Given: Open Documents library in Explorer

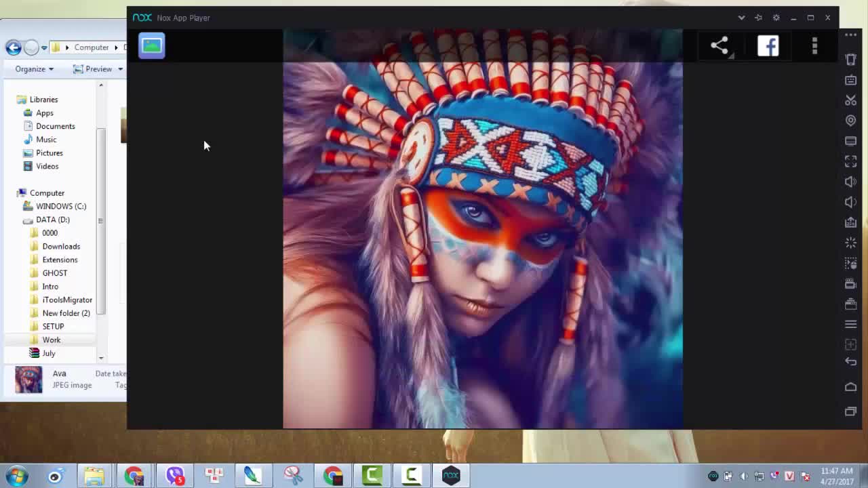Looking at the screenshot, I should tap(55, 126).
